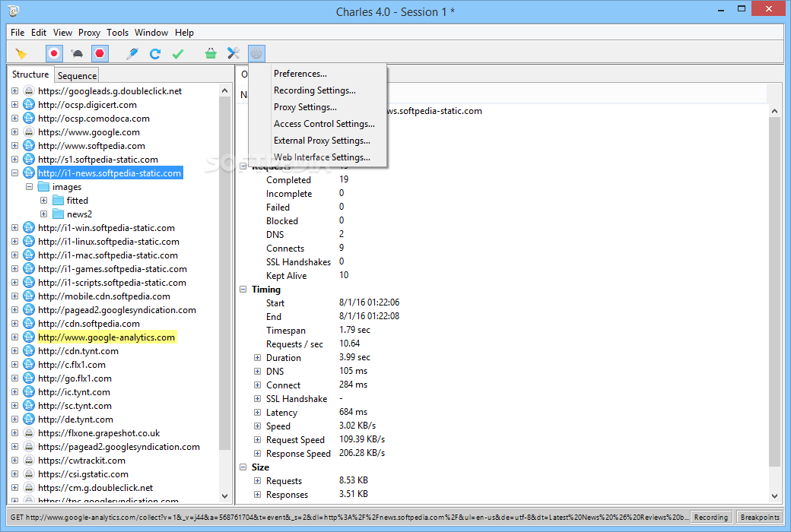791x532 pixels.
Task: Open the View menu
Action: click(x=62, y=32)
